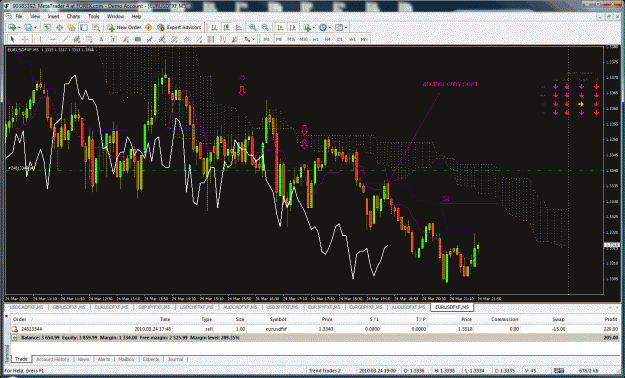This screenshot has width=625, height=378.
Task: Open the Periods clock icon
Action: pos(323,28)
